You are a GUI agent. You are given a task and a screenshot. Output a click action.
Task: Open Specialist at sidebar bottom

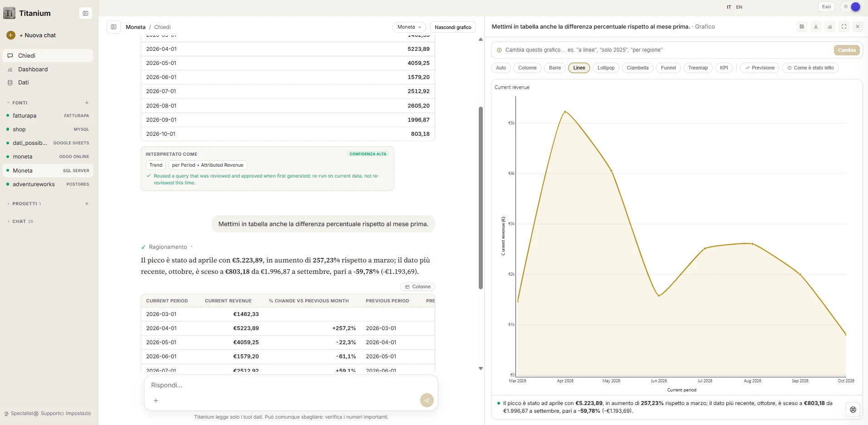click(19, 414)
